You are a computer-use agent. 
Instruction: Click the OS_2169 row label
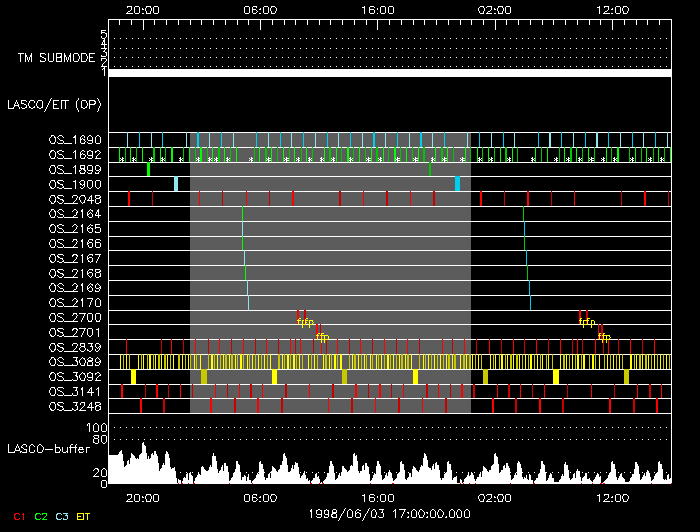point(75,288)
